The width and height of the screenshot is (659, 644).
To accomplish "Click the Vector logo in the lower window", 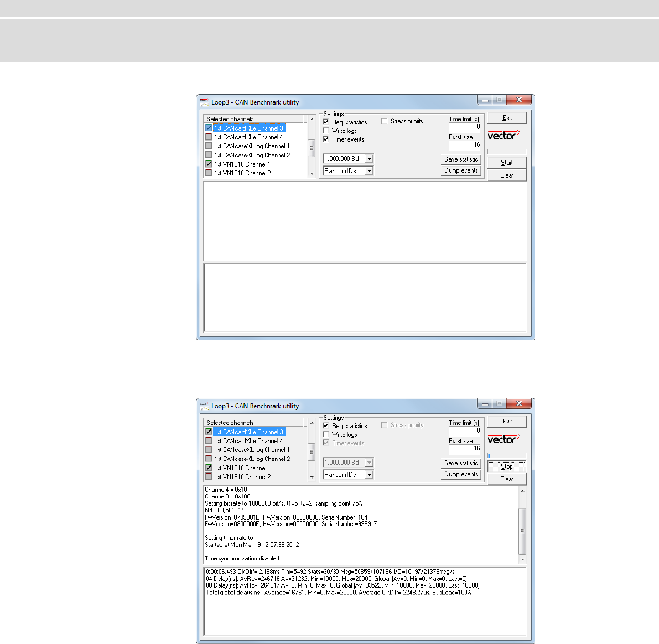I will coord(504,439).
